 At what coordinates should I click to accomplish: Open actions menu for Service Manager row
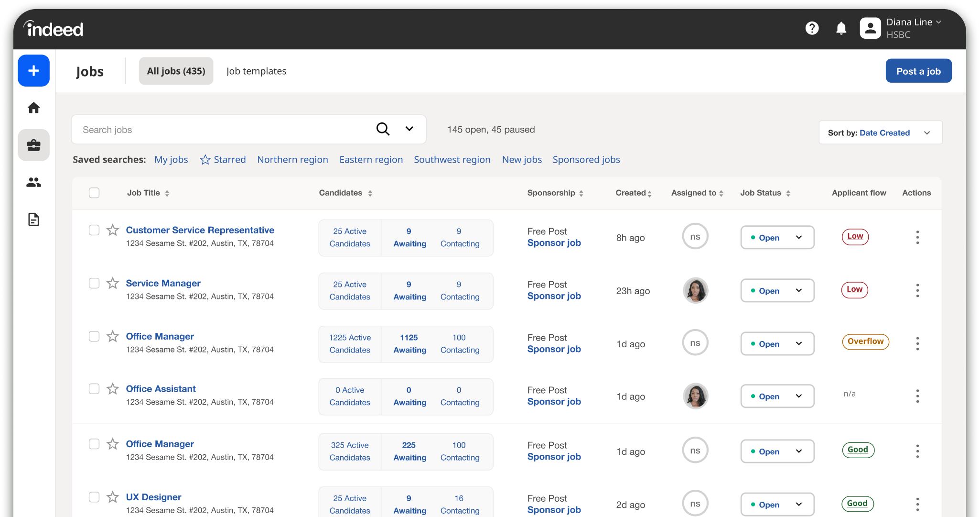[x=917, y=290]
